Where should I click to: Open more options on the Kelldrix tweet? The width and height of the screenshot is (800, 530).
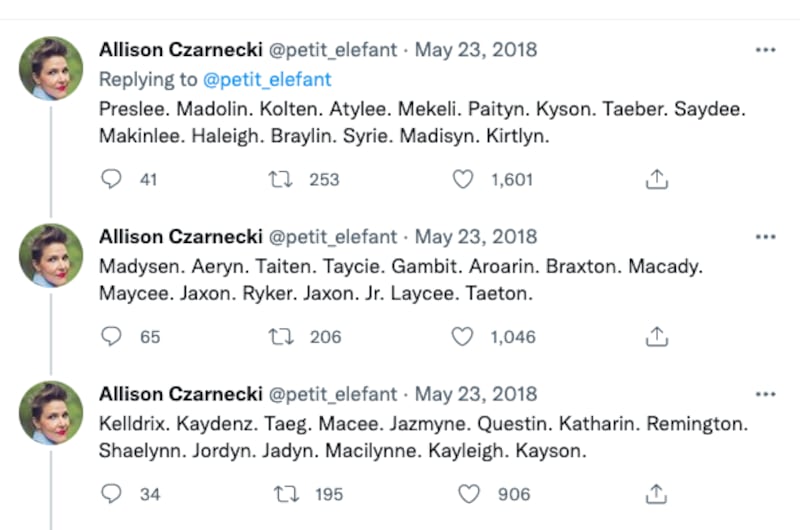tap(765, 394)
